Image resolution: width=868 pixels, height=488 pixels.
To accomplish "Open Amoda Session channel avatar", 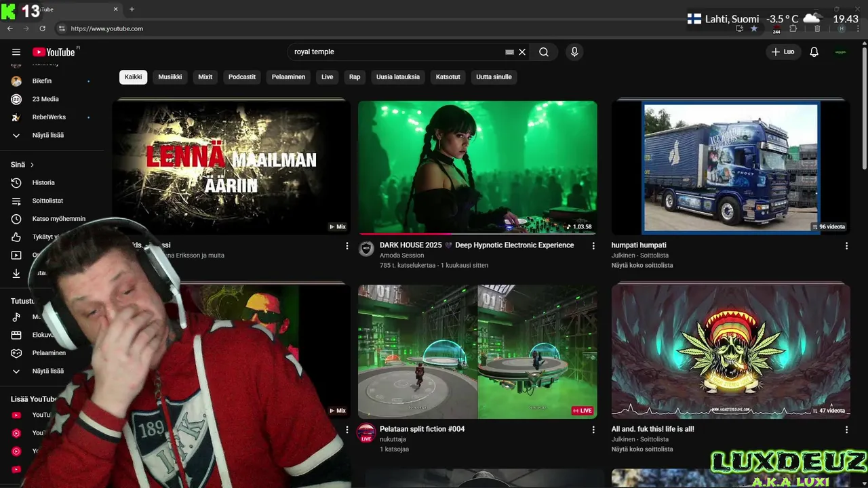I will pyautogui.click(x=366, y=248).
